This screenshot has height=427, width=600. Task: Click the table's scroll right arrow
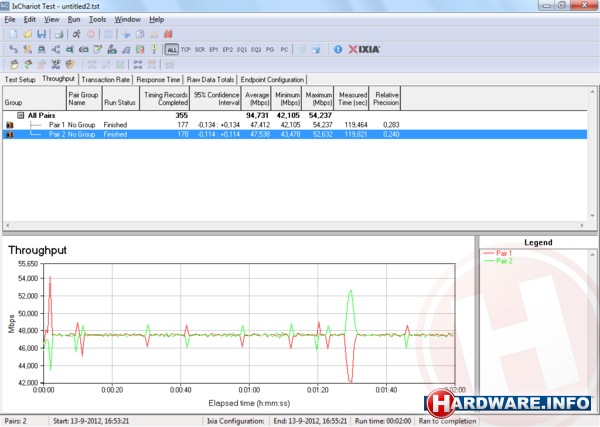582,225
